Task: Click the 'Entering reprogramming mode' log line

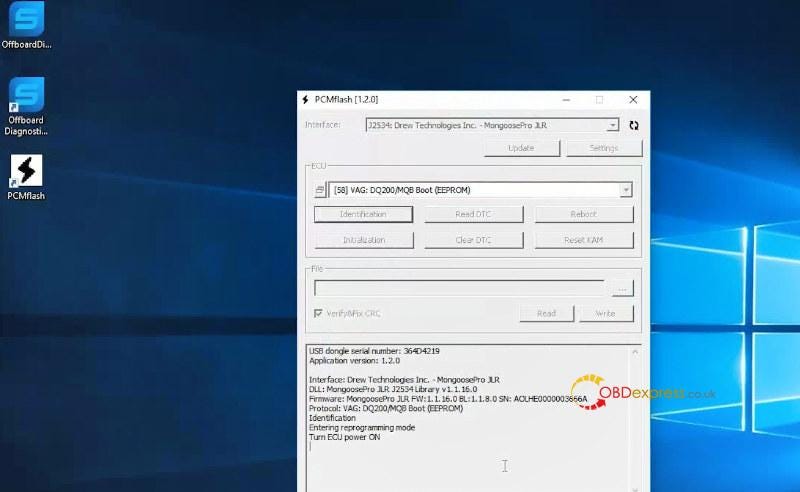Action: click(x=362, y=428)
